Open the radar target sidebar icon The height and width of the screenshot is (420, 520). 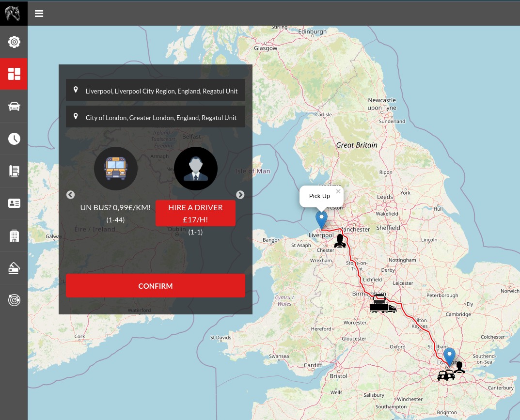(14, 300)
